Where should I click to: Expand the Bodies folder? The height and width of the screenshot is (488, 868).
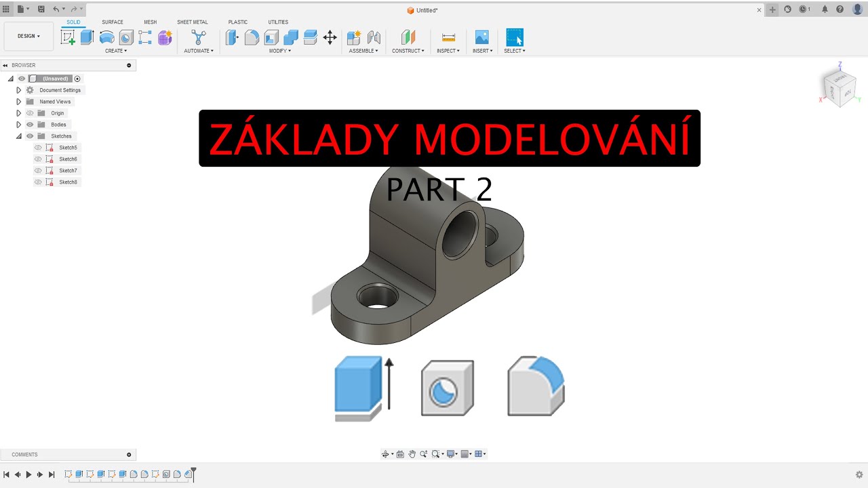click(x=19, y=125)
